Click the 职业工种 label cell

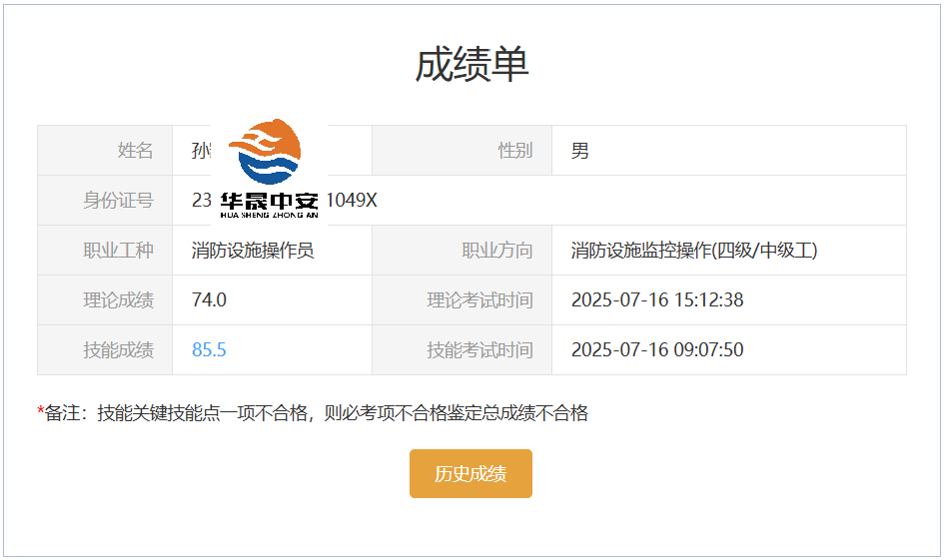(x=105, y=251)
